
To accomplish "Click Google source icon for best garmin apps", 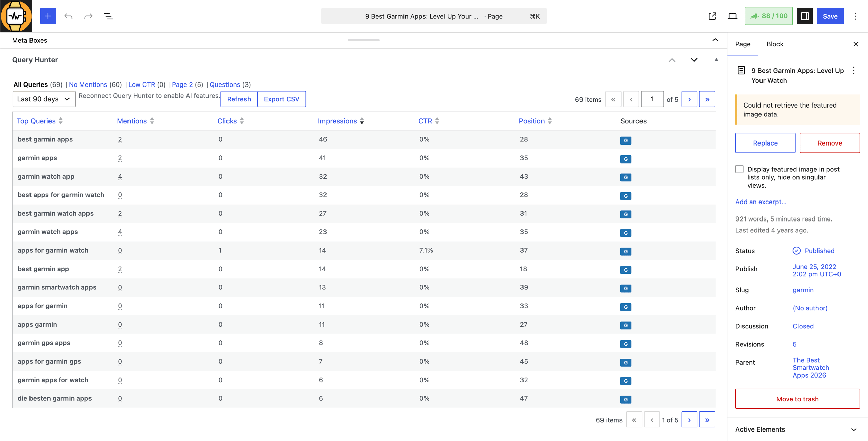I will click(x=626, y=140).
